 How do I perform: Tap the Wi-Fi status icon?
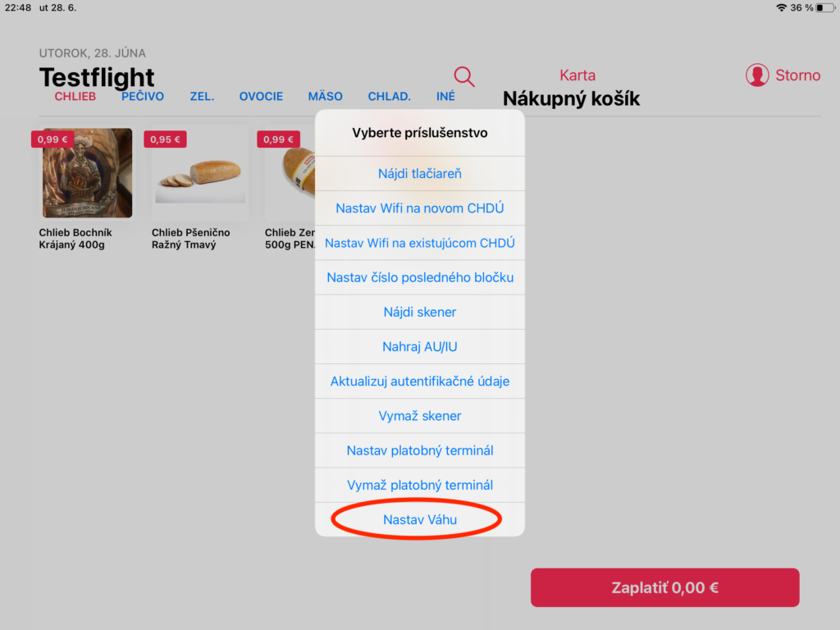(x=781, y=8)
